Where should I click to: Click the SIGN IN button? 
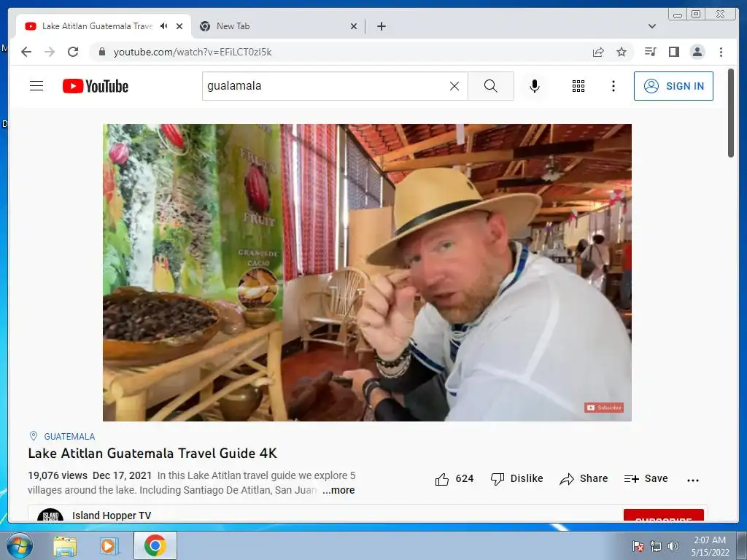click(673, 86)
